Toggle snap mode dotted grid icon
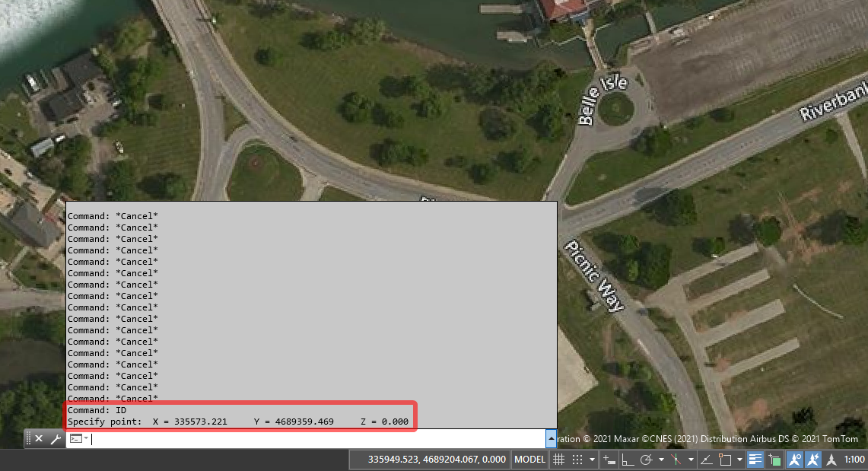 coord(577,460)
